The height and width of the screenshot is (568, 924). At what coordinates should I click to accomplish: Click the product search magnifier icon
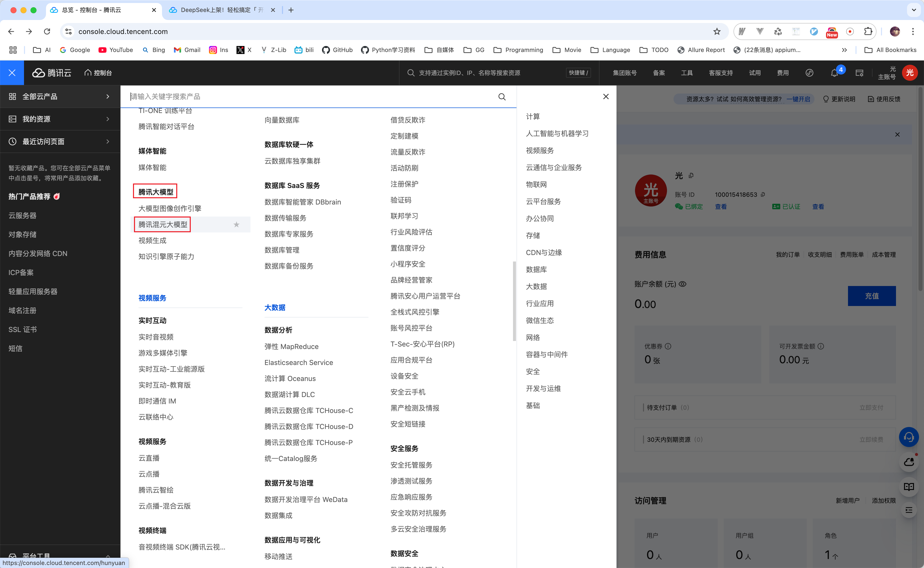point(502,96)
